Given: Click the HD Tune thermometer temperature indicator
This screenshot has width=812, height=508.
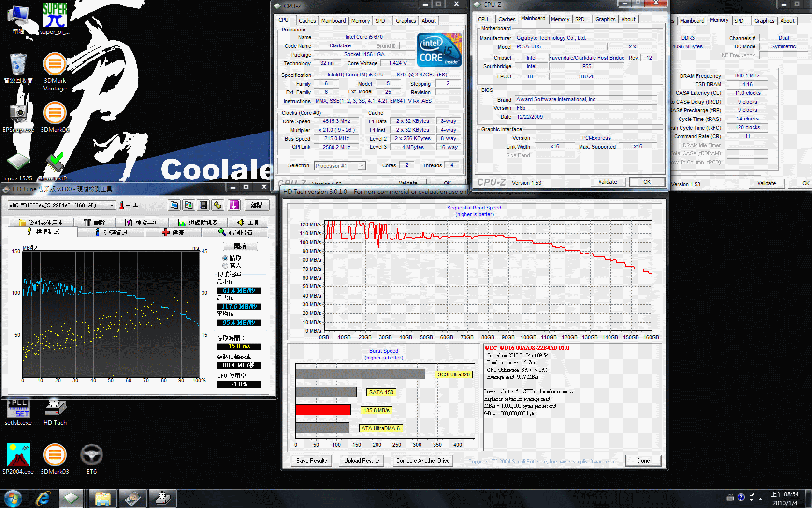Looking at the screenshot, I should pyautogui.click(x=122, y=205).
